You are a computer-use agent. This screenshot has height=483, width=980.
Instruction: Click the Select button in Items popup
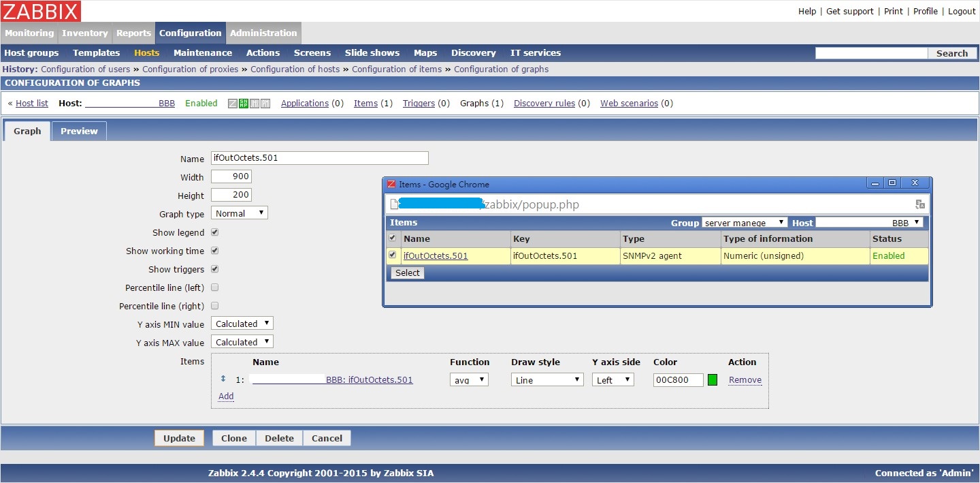tap(408, 272)
